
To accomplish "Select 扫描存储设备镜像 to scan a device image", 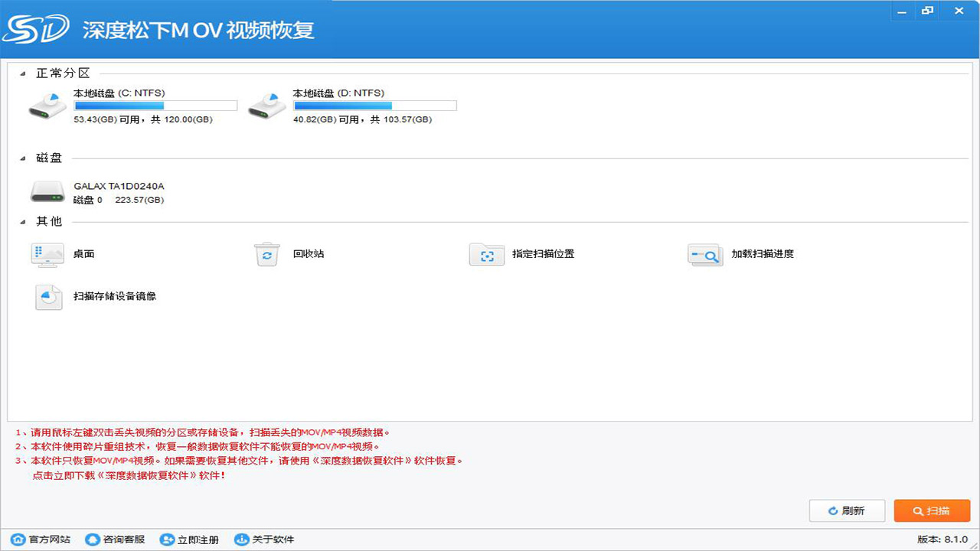I will [47, 297].
